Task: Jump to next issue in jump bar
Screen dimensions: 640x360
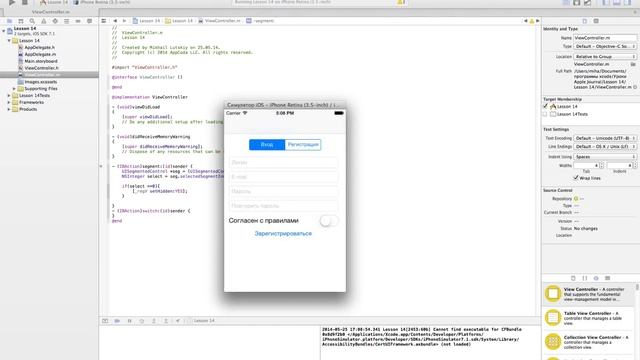Action: pos(538,21)
